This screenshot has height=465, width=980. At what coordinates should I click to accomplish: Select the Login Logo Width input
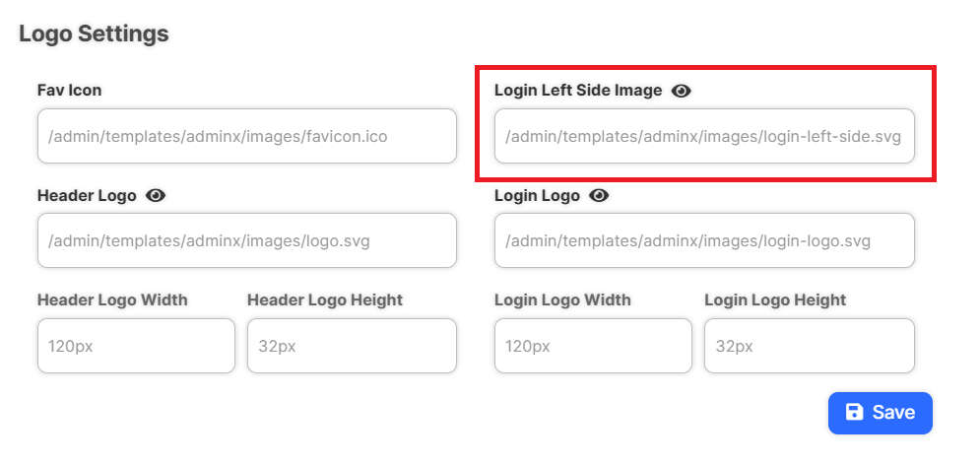point(593,346)
